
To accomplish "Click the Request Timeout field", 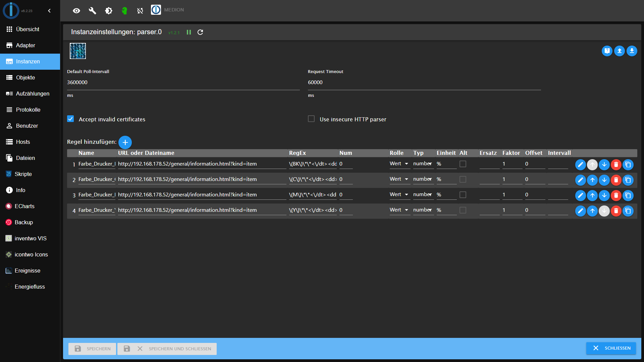I will click(x=424, y=82).
